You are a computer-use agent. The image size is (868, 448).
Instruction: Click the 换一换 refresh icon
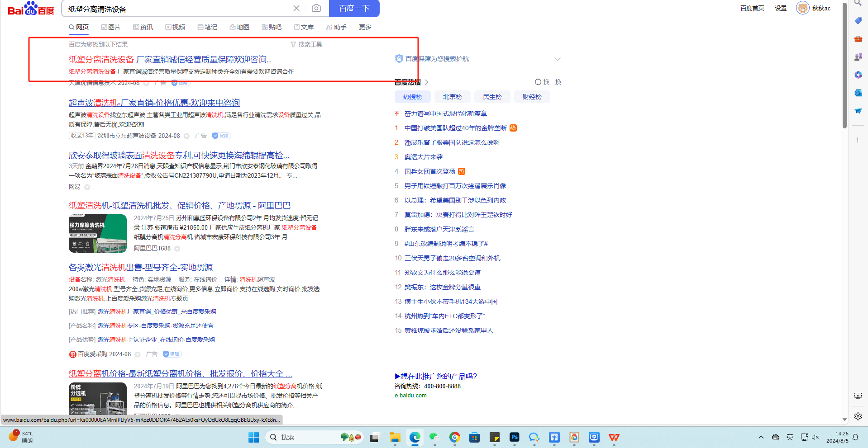[x=538, y=82]
